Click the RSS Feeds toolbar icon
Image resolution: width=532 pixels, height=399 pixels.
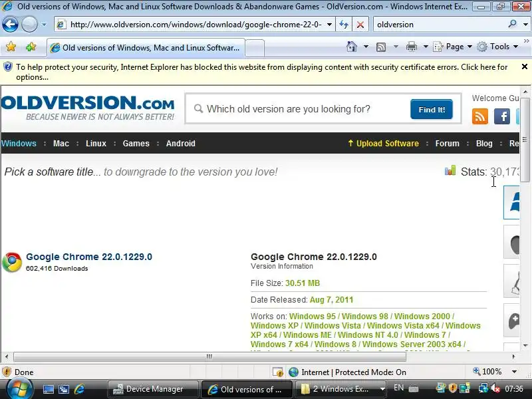tap(381, 47)
